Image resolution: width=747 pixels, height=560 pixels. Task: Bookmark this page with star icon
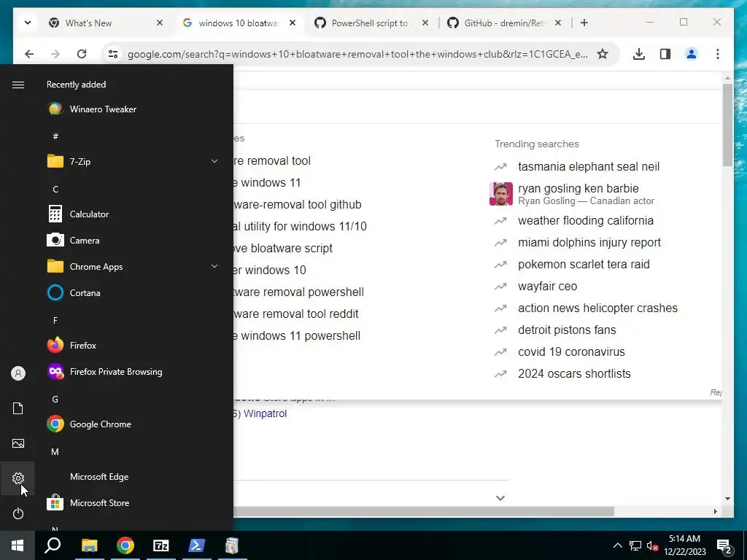(602, 54)
